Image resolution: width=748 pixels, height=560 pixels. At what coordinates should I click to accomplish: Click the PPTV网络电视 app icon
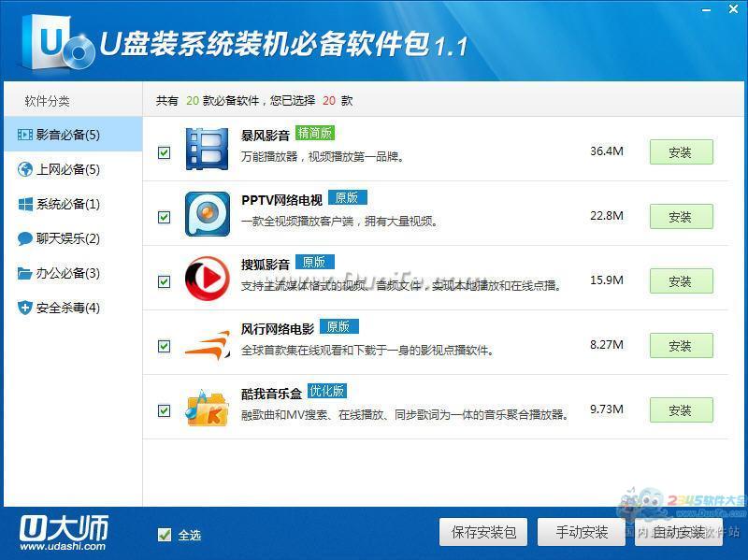207,215
